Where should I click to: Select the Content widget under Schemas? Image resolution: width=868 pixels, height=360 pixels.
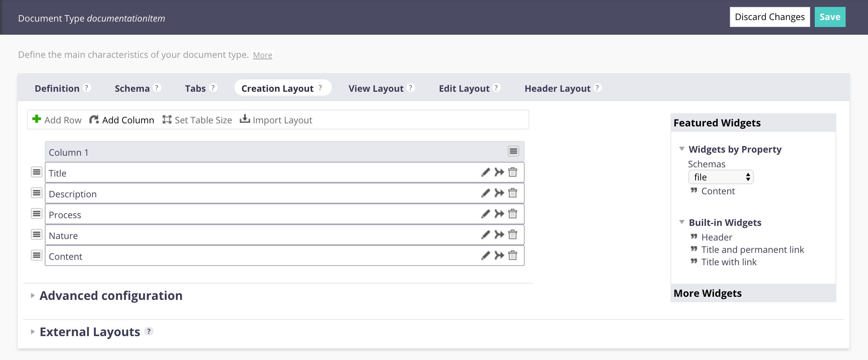coord(718,191)
